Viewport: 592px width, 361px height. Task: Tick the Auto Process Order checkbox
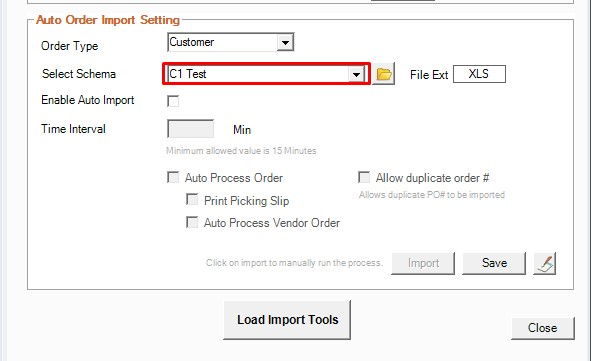[x=173, y=177]
